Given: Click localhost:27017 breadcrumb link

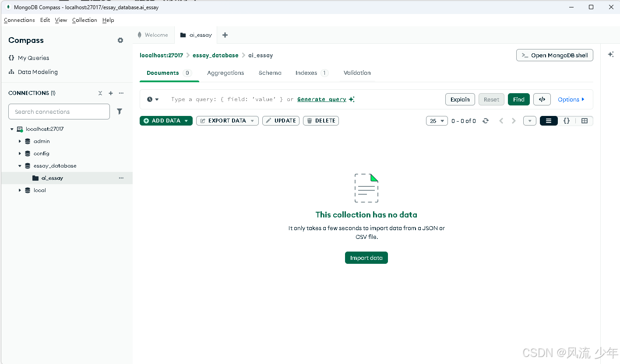Looking at the screenshot, I should pyautogui.click(x=161, y=56).
